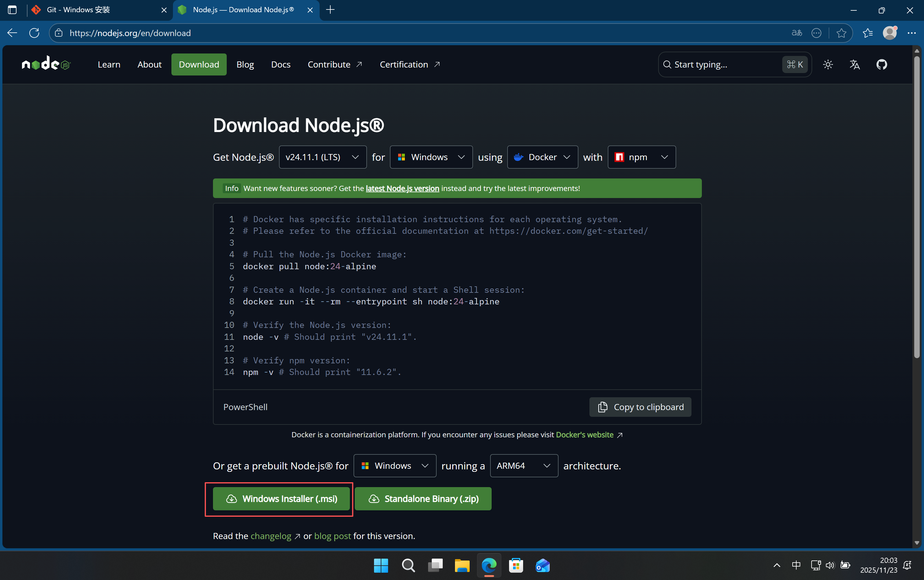
Task: Open address bar page tools bubble icon
Action: (816, 33)
